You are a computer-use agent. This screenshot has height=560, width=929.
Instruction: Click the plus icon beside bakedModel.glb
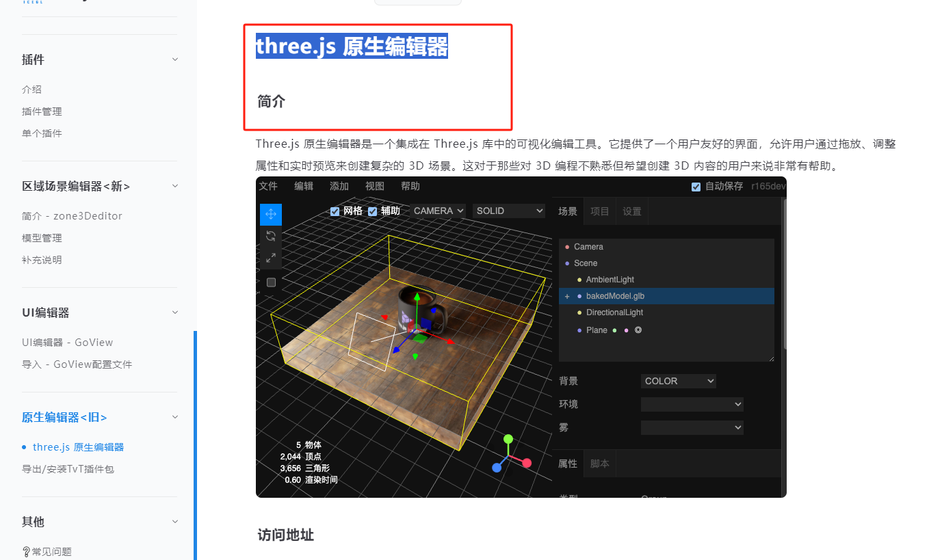pyautogui.click(x=567, y=296)
